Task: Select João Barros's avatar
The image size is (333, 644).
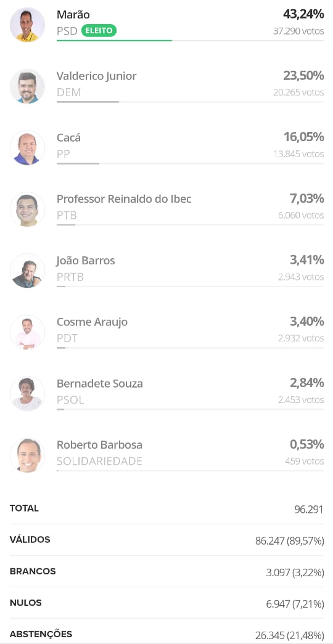Action: 28,271
